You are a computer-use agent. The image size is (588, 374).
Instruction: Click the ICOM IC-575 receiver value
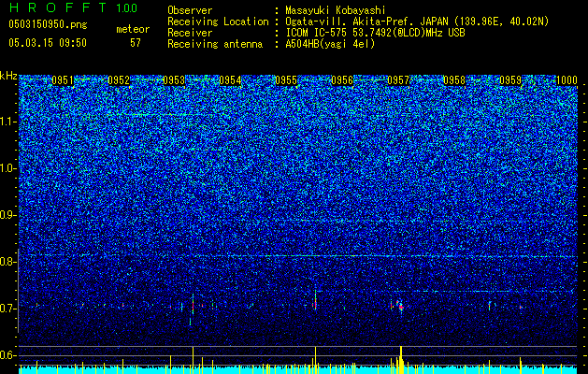[x=375, y=33]
